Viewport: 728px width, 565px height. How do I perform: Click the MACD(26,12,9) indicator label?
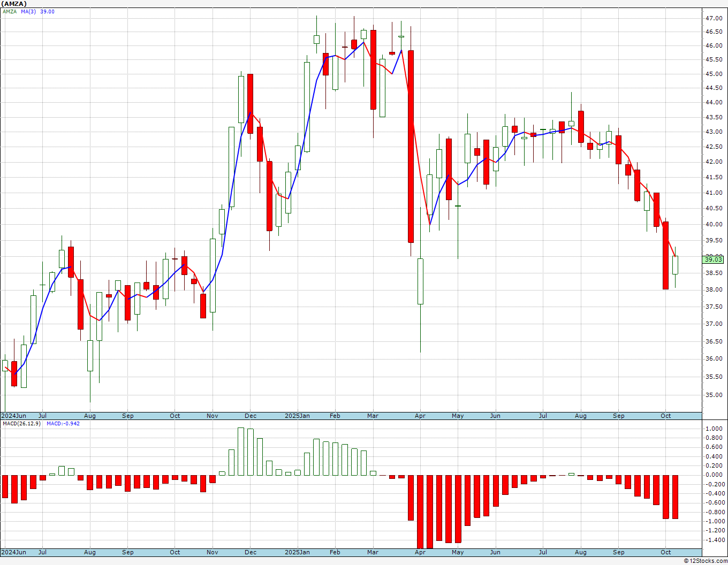(22, 423)
